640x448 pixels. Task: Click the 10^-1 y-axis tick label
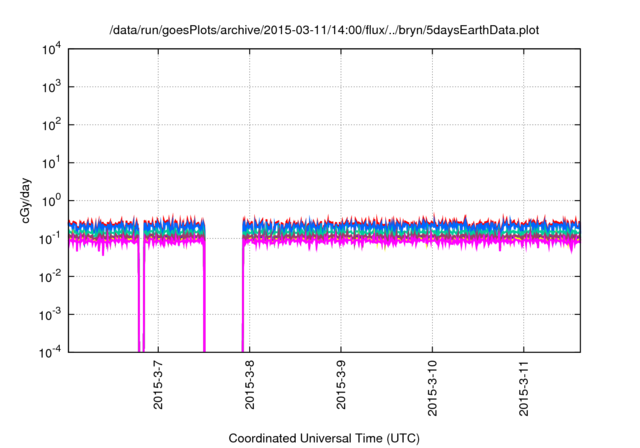(51, 238)
